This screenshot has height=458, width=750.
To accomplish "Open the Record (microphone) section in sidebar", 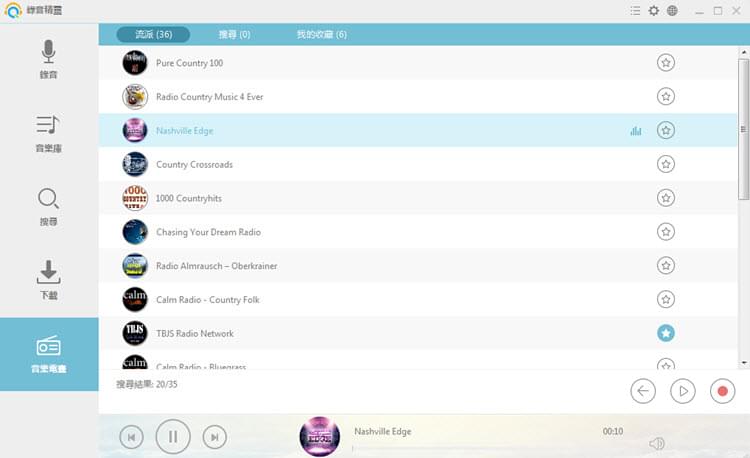I will 48,59.
